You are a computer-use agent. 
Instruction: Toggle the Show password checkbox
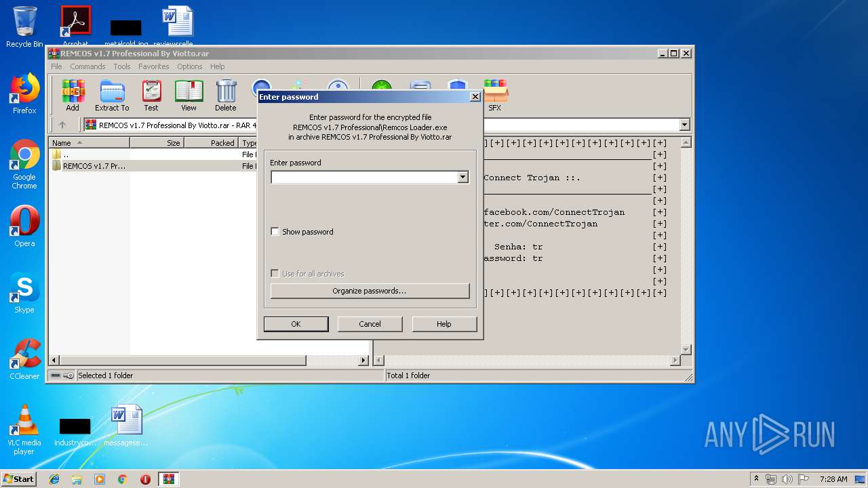click(275, 232)
